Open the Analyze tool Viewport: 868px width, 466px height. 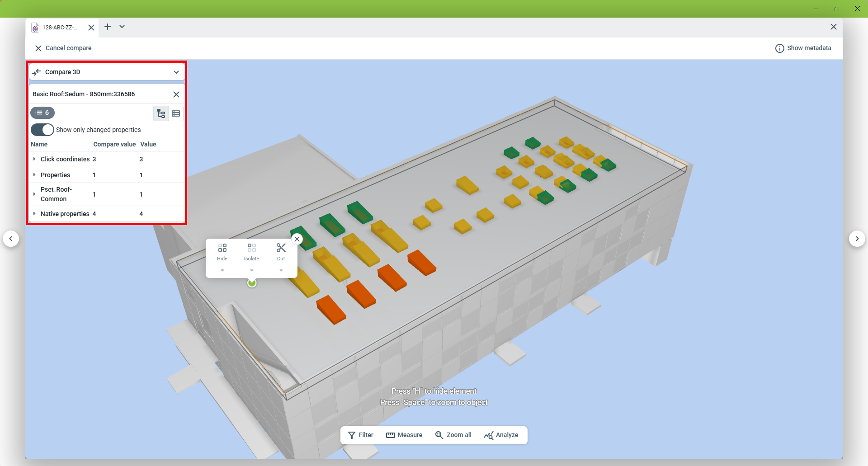tap(501, 435)
